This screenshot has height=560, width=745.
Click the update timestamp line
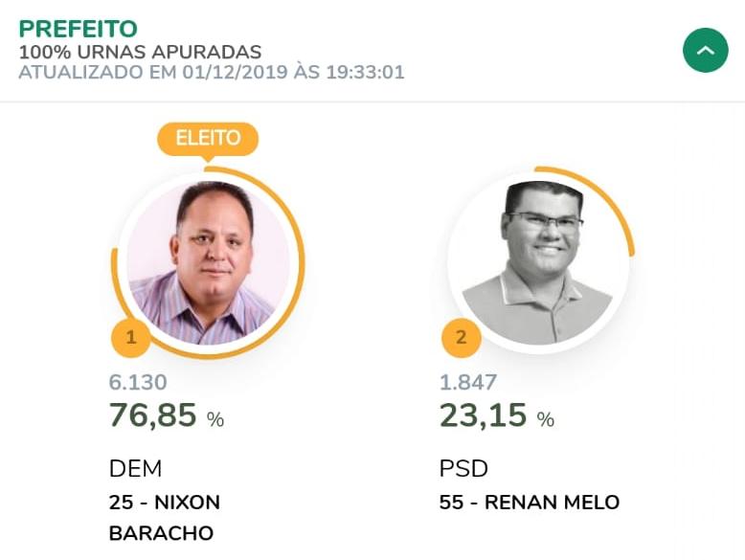(212, 72)
